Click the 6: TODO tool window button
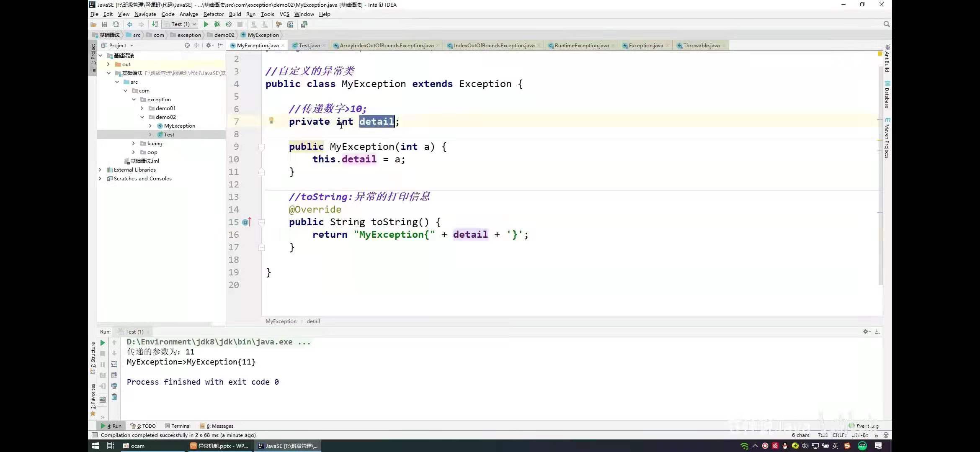The height and width of the screenshot is (452, 980). pos(143,426)
